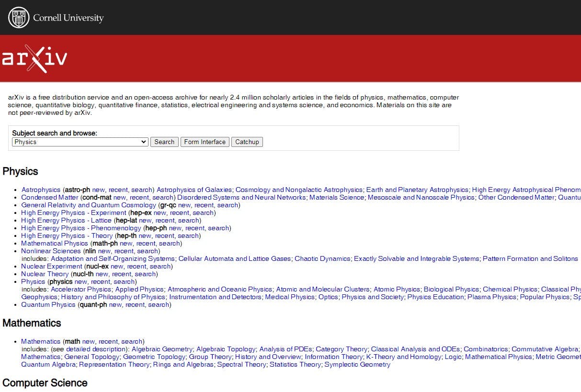Open Atmospheric and Oceanic Physics link

(x=220, y=290)
